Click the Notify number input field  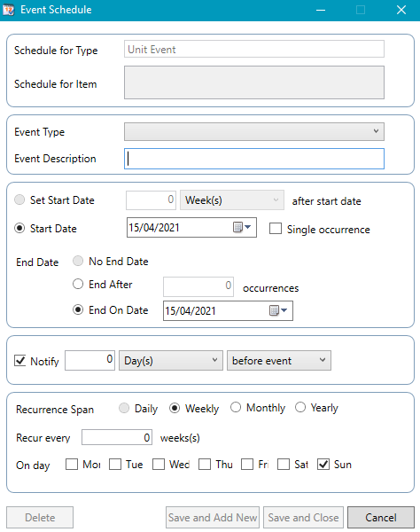(x=89, y=360)
